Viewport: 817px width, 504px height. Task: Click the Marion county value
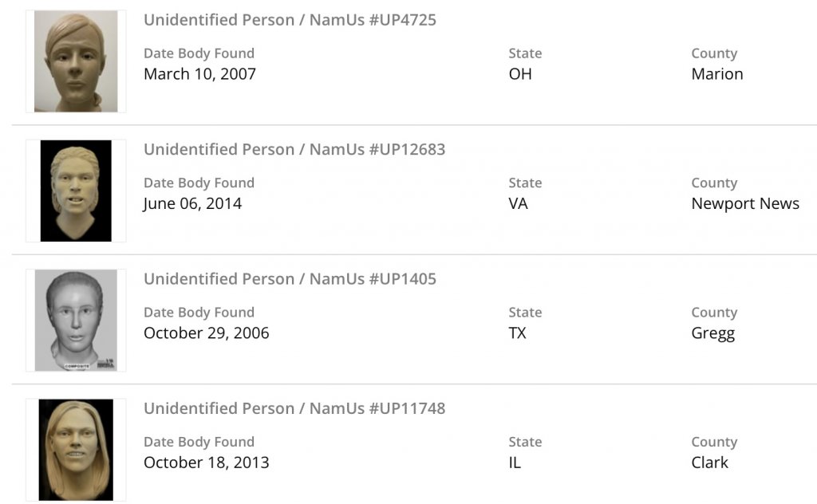(x=716, y=74)
